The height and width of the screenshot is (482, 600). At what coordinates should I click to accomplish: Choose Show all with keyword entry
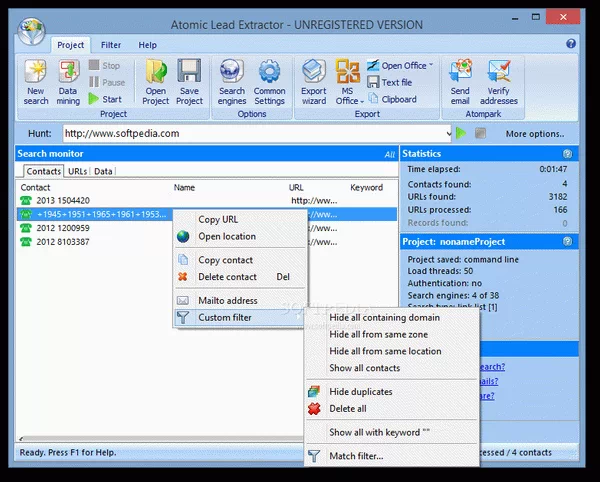392,432
